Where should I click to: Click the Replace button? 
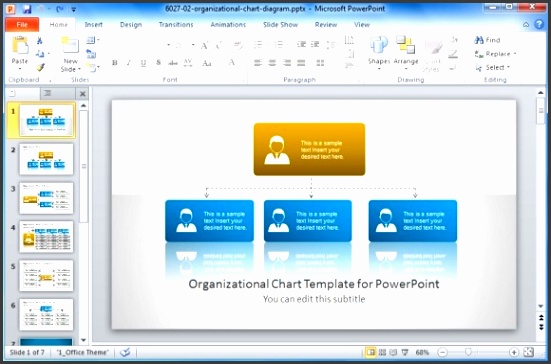(493, 54)
